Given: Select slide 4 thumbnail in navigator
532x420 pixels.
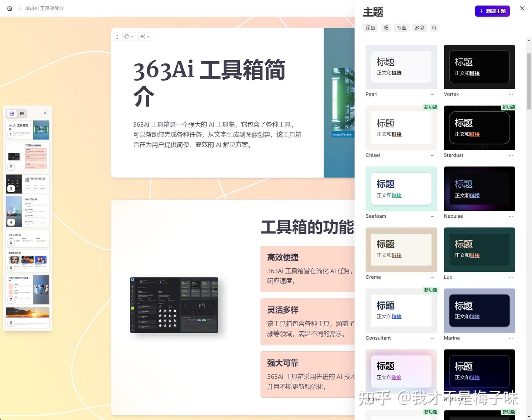Looking at the screenshot, I should click(x=27, y=211).
